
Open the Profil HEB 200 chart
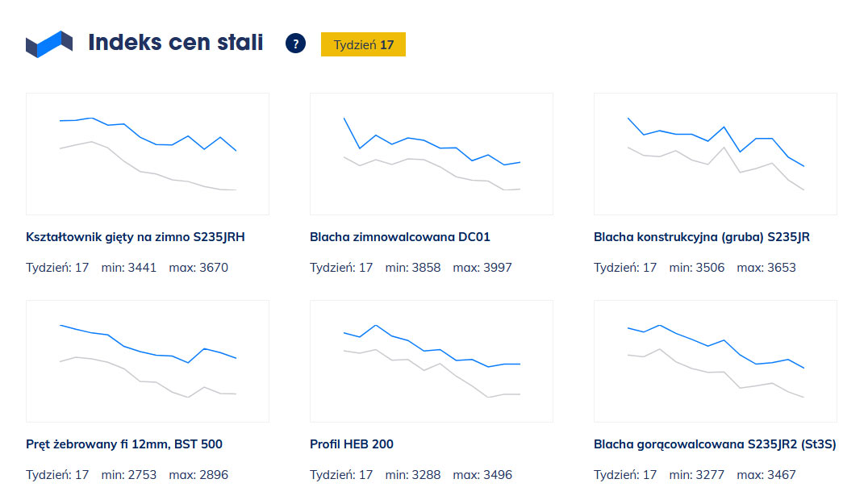point(432,361)
